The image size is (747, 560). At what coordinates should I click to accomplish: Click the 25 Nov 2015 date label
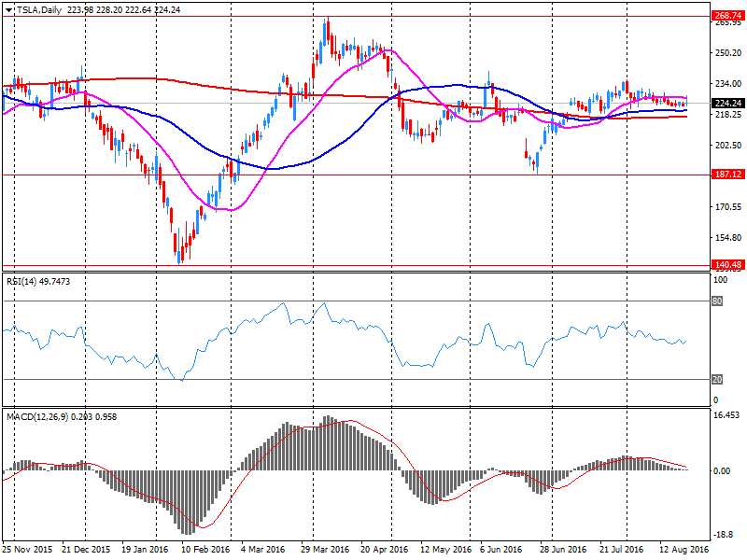27,549
